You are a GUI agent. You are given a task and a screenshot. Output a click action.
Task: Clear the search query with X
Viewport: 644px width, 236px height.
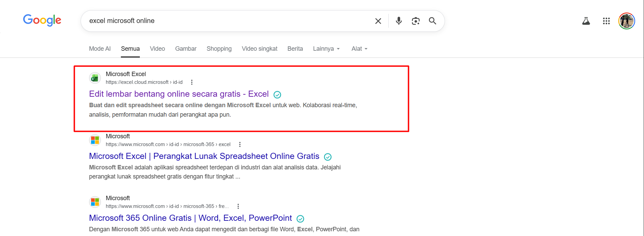378,21
